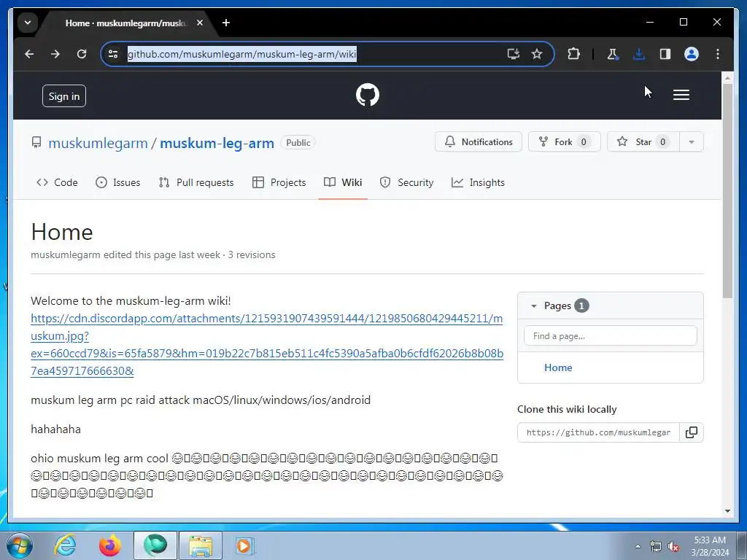Open Windows Media Player on taskbar
Screen dimensions: 747x560
point(245,545)
